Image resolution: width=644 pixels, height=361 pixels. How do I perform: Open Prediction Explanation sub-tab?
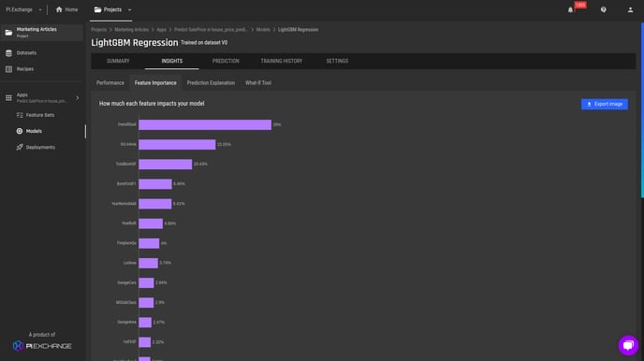coord(211,83)
